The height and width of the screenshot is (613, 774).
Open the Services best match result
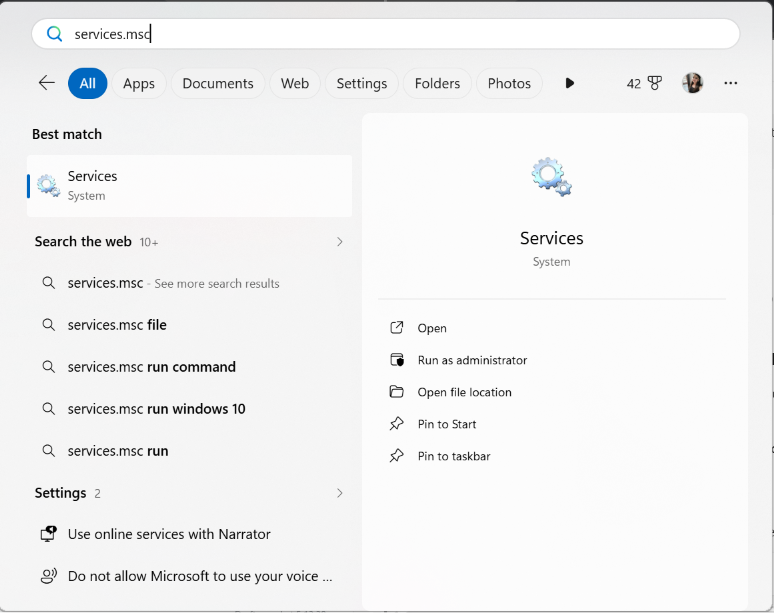190,186
